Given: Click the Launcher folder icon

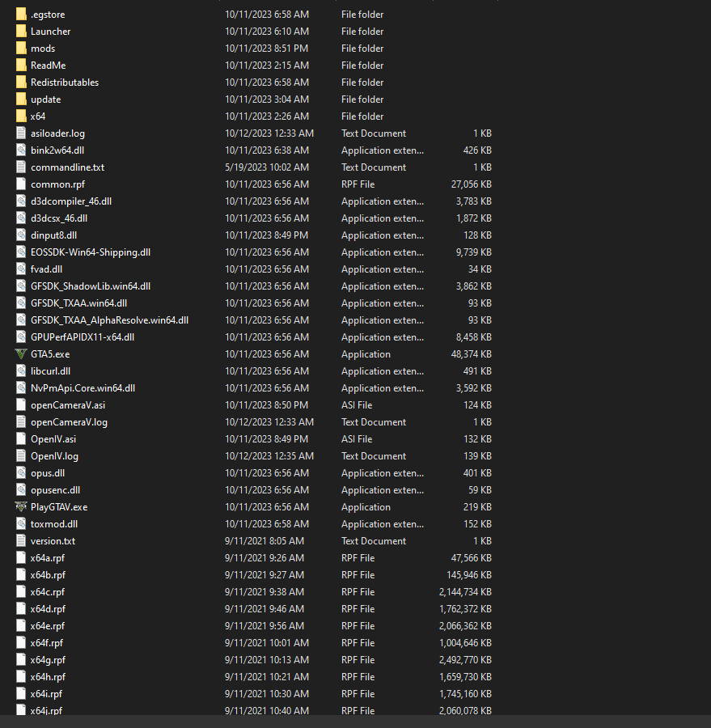Looking at the screenshot, I should click(21, 32).
